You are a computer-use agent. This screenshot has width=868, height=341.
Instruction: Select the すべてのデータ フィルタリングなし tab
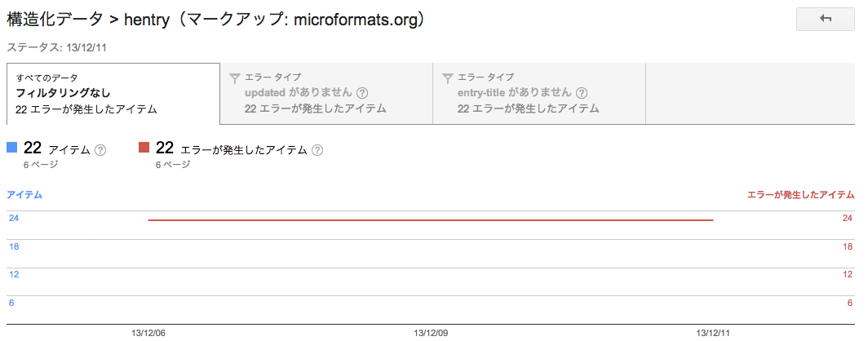pyautogui.click(x=113, y=94)
